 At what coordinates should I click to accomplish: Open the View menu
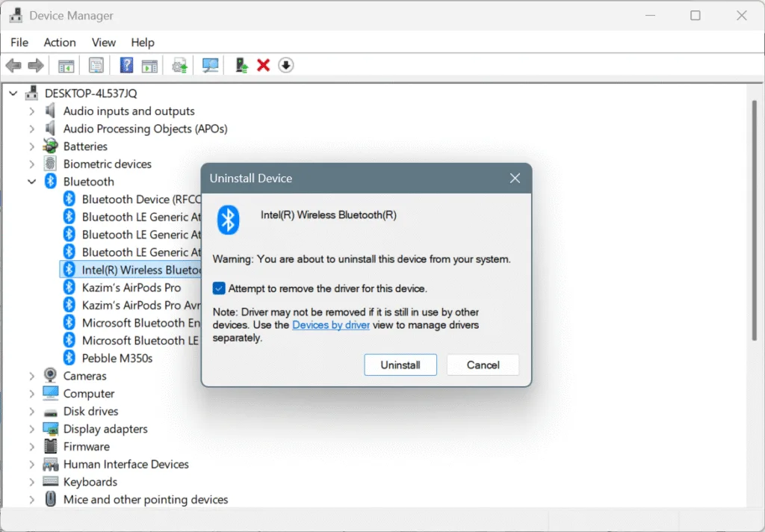[104, 43]
